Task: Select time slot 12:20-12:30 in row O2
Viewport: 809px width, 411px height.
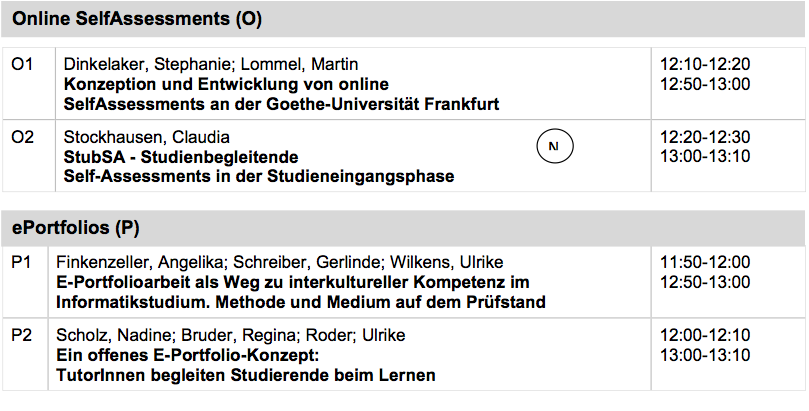Action: pyautogui.click(x=705, y=137)
